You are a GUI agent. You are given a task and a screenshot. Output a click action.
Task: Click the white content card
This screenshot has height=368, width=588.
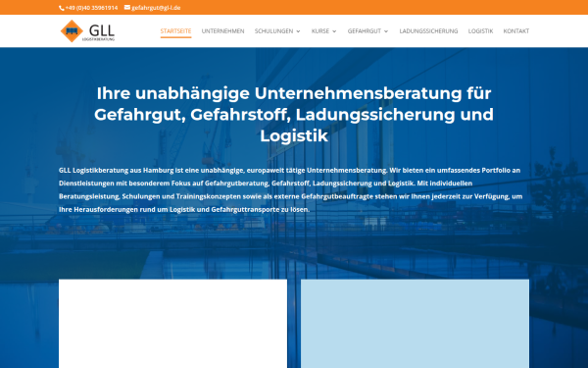tap(172, 323)
